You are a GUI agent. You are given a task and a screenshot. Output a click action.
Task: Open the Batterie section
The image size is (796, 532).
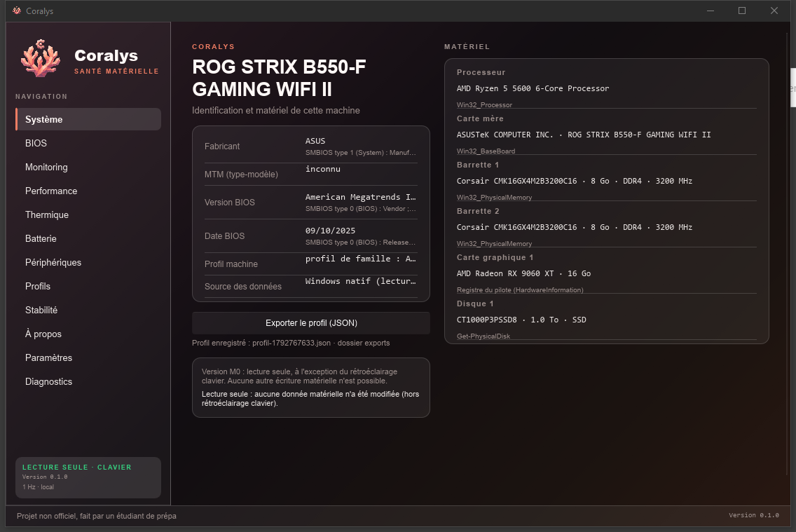pos(88,238)
